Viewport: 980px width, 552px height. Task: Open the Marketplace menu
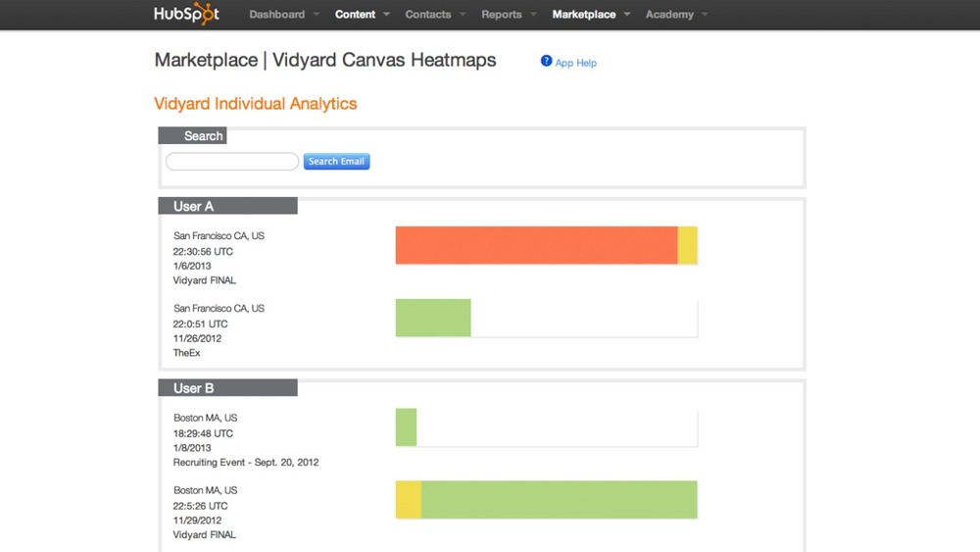(x=584, y=14)
